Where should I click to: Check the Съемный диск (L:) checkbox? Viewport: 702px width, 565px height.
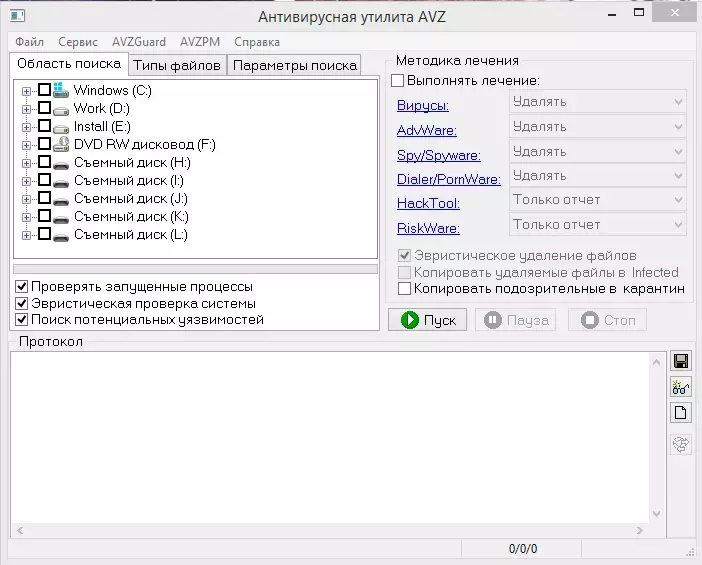[44, 234]
